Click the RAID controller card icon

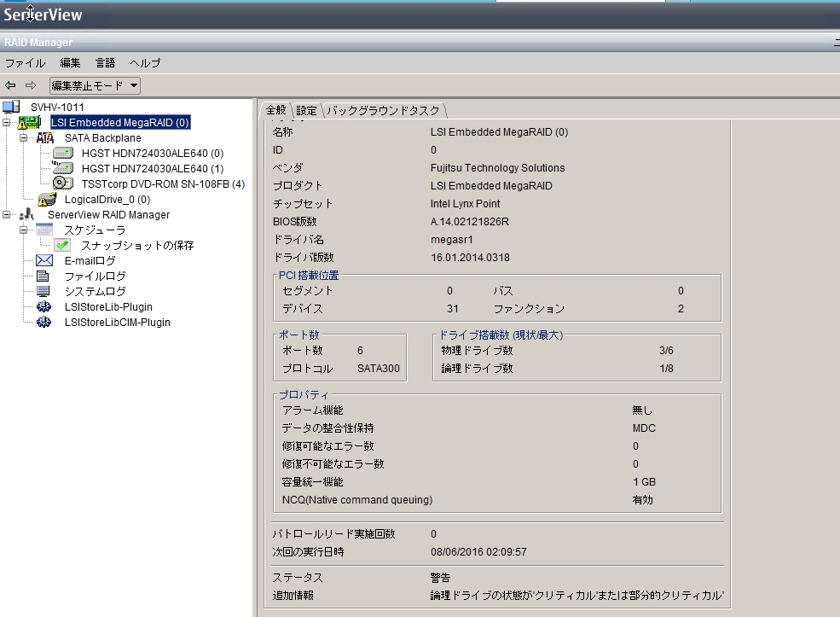pyautogui.click(x=29, y=123)
